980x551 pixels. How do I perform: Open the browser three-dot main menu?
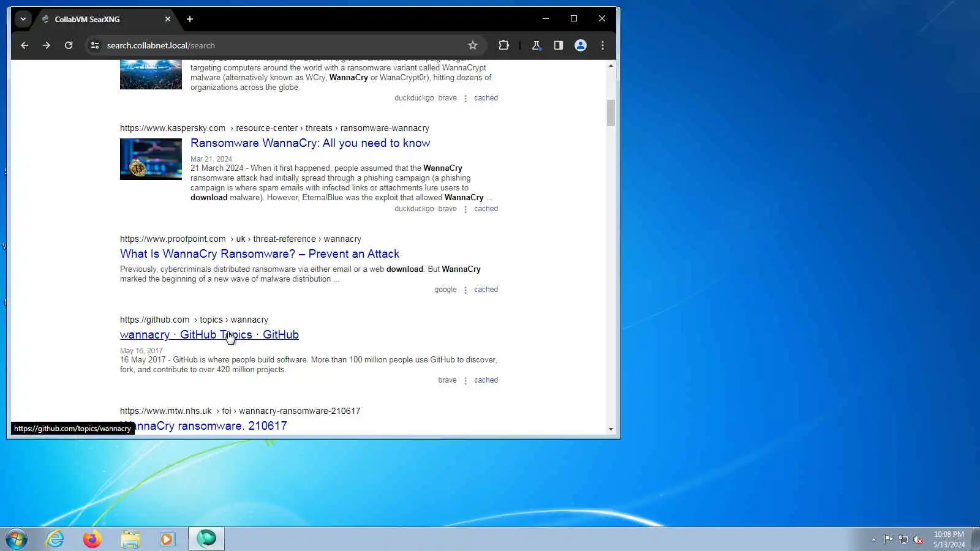(603, 45)
